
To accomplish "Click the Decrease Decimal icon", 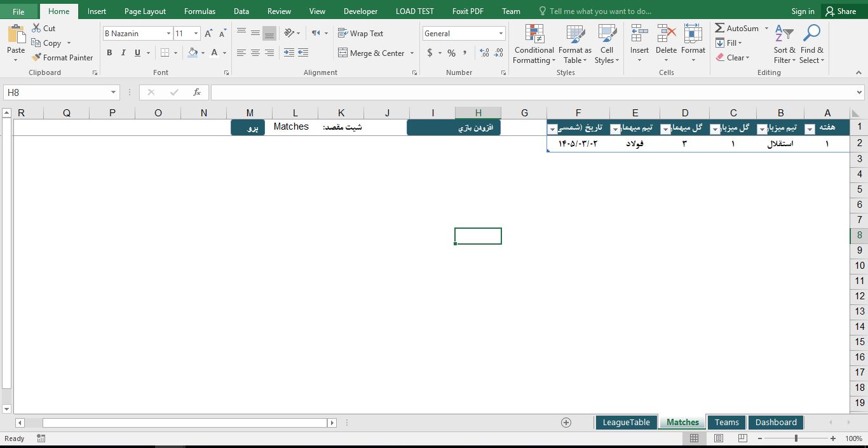I will pyautogui.click(x=499, y=53).
